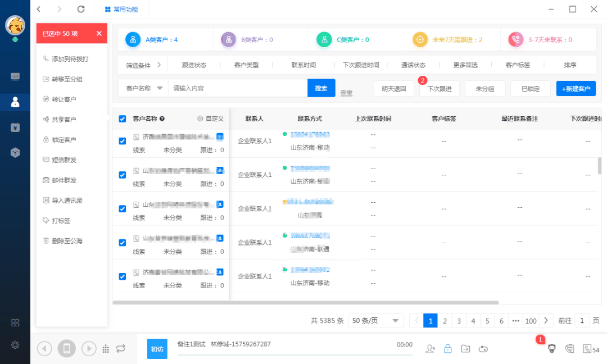The width and height of the screenshot is (607, 364).
Task: Click the 未来7天需跟进 yellow target icon
Action: (x=420, y=39)
